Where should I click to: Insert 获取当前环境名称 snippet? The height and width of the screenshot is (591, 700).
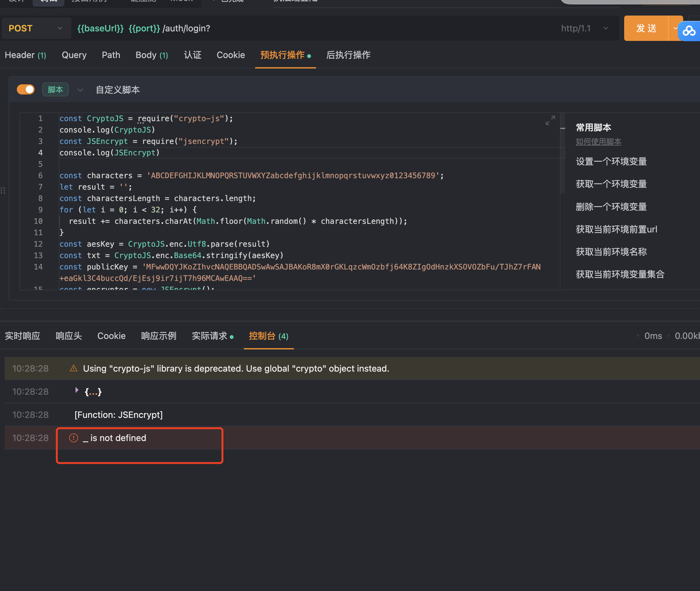pyautogui.click(x=611, y=252)
